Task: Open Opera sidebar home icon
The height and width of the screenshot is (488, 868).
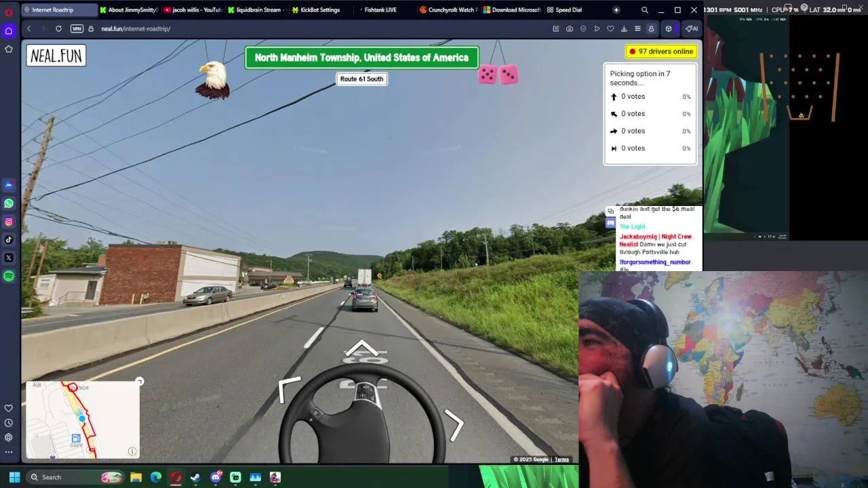Action: (9, 30)
